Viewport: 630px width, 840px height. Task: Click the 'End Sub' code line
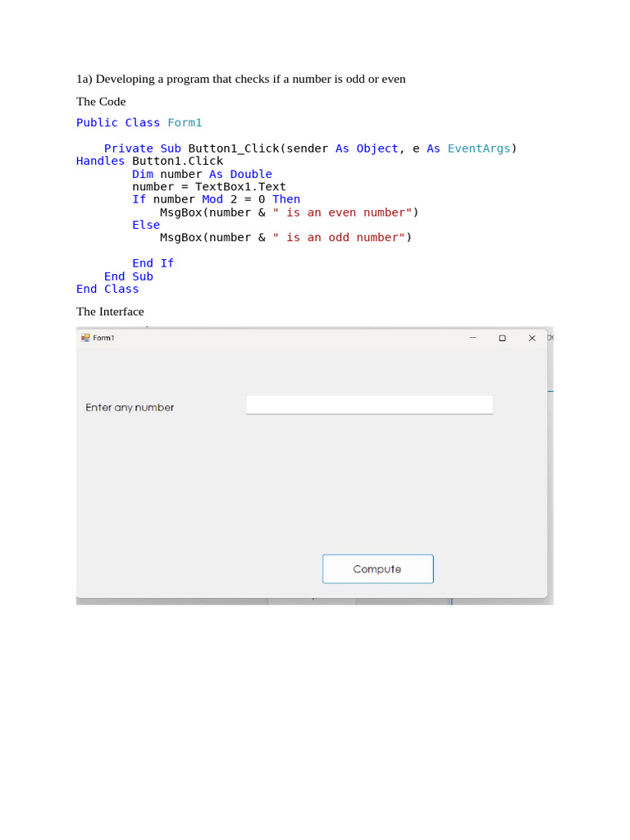coord(129,276)
